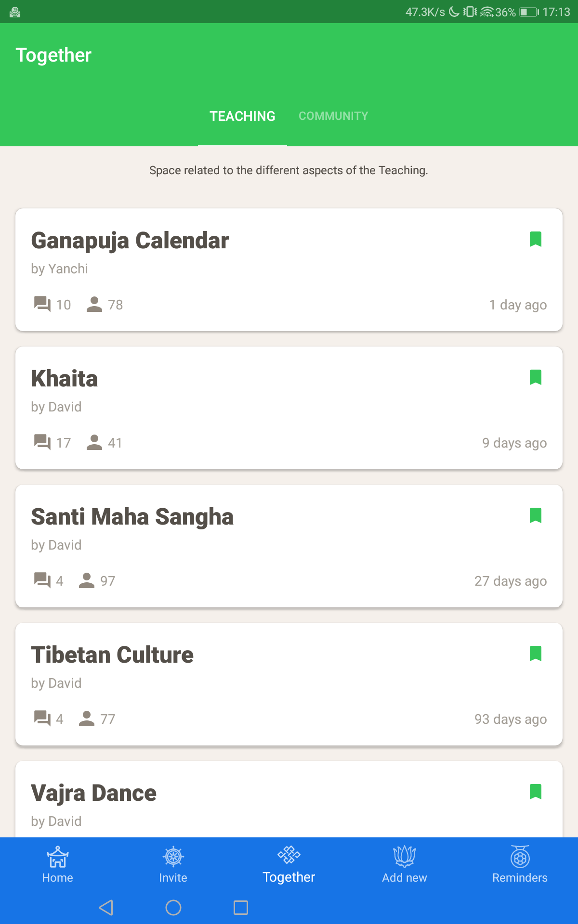
Task: Tap the Add new lotus icon
Action: [405, 857]
